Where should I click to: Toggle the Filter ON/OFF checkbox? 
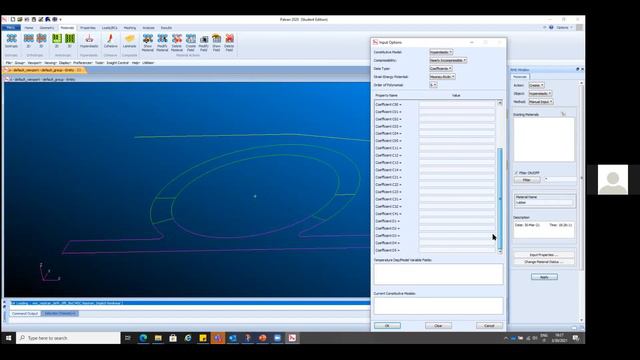pos(516,173)
